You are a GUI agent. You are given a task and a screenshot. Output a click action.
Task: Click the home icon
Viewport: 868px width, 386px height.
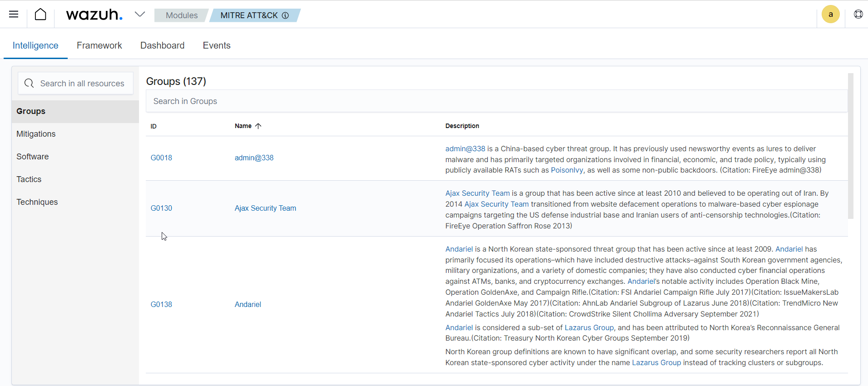tap(40, 15)
